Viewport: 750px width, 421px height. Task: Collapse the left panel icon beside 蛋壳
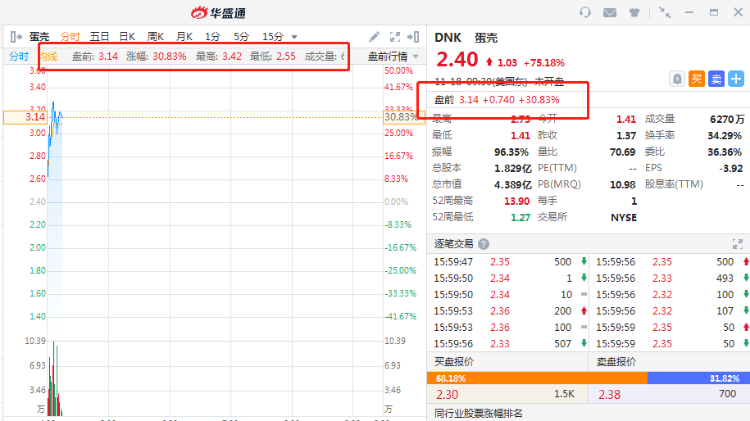tap(16, 37)
